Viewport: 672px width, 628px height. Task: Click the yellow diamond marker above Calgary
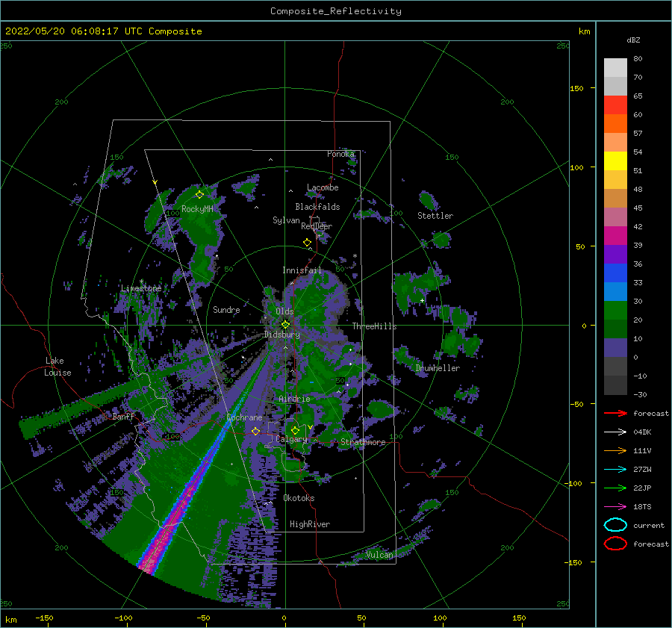[x=295, y=430]
